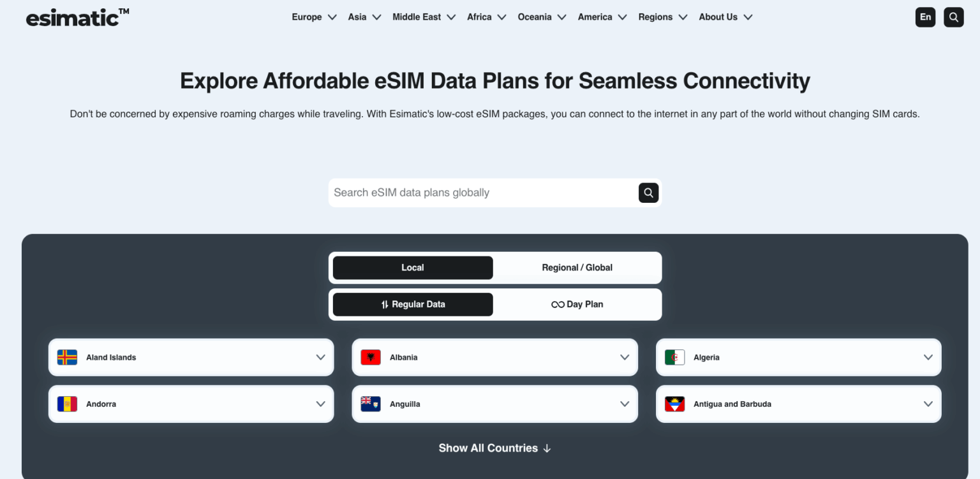Click the search icon in the navigation bar
Viewport: 980px width, 479px height.
point(953,17)
